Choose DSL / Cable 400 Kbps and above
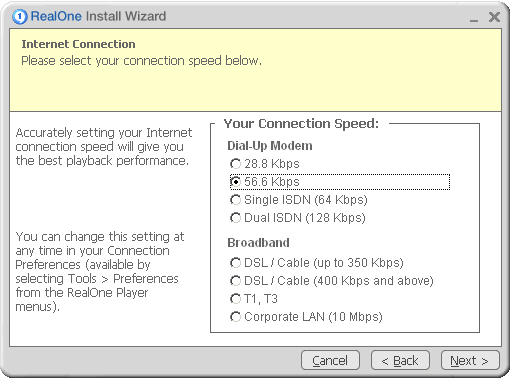The image size is (510, 379). (332, 281)
